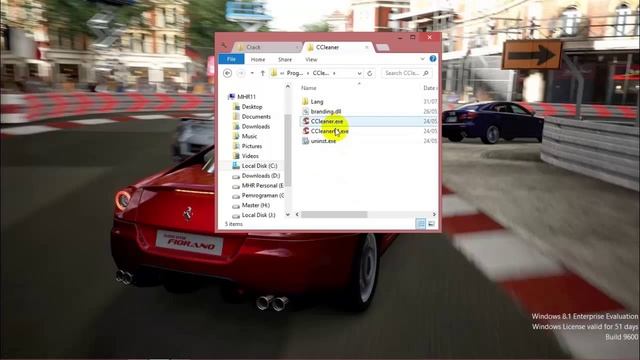Open Local Disk (J:) drive
Screen dimensions: 640x360
point(258,215)
